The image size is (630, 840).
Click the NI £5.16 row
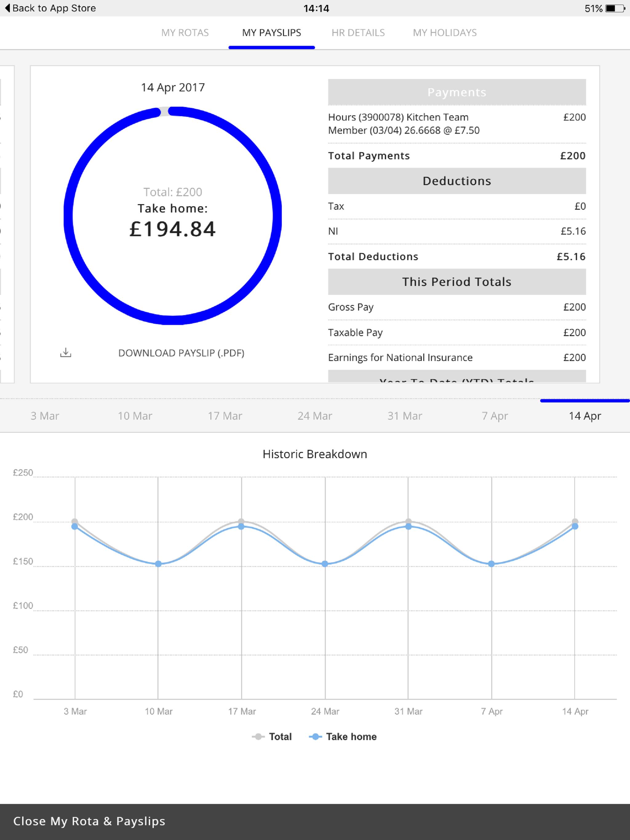pyautogui.click(x=457, y=231)
